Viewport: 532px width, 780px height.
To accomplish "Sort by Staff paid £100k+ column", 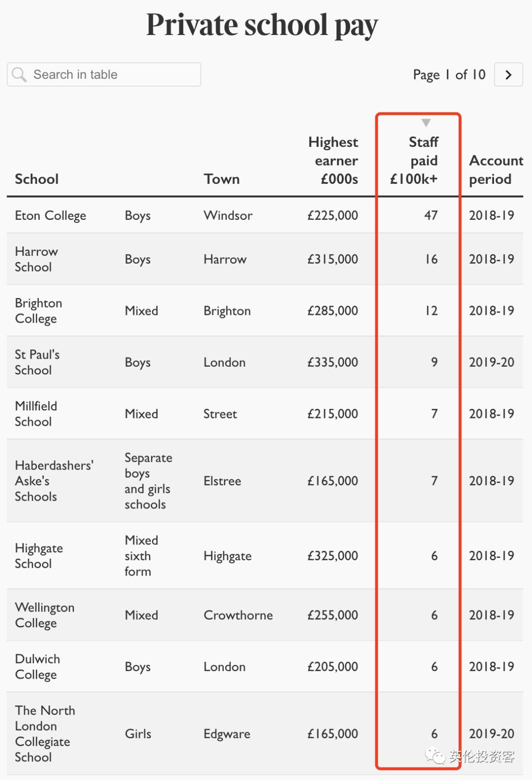I will [x=417, y=161].
